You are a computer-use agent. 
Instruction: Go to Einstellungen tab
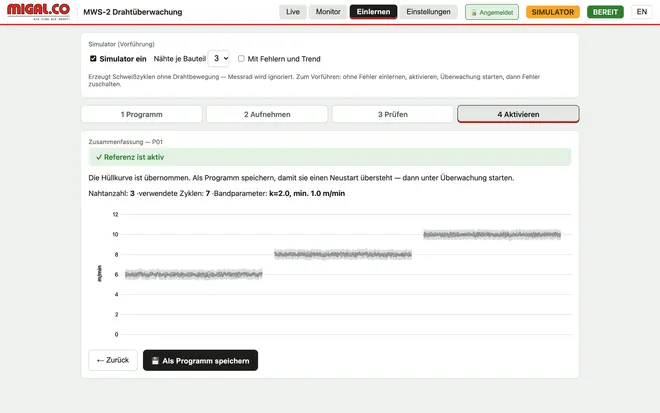coord(428,12)
